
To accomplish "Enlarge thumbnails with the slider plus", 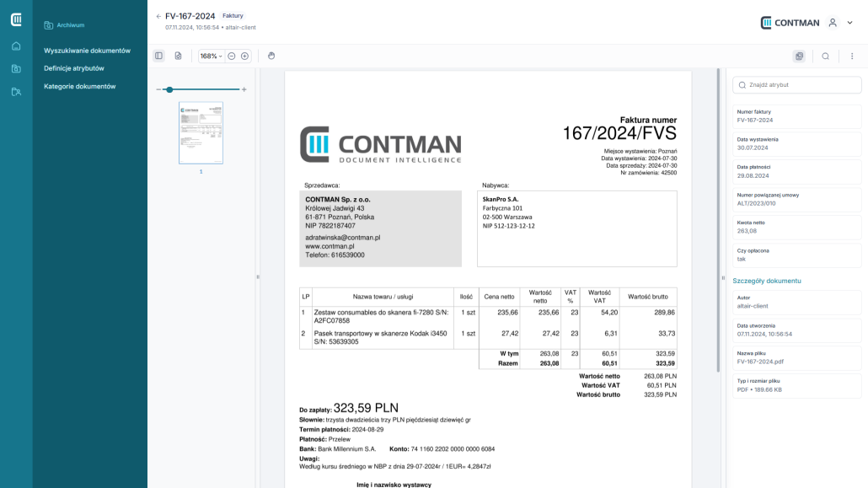I will tap(244, 89).
